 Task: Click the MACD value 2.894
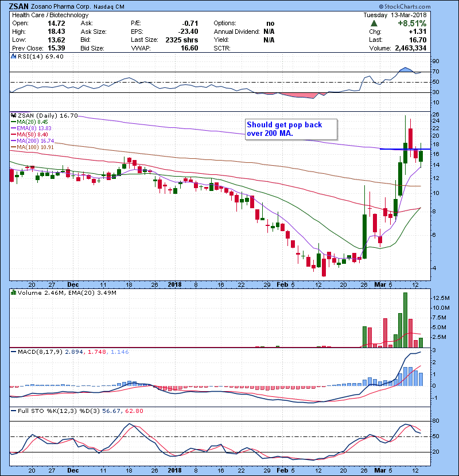click(74, 352)
